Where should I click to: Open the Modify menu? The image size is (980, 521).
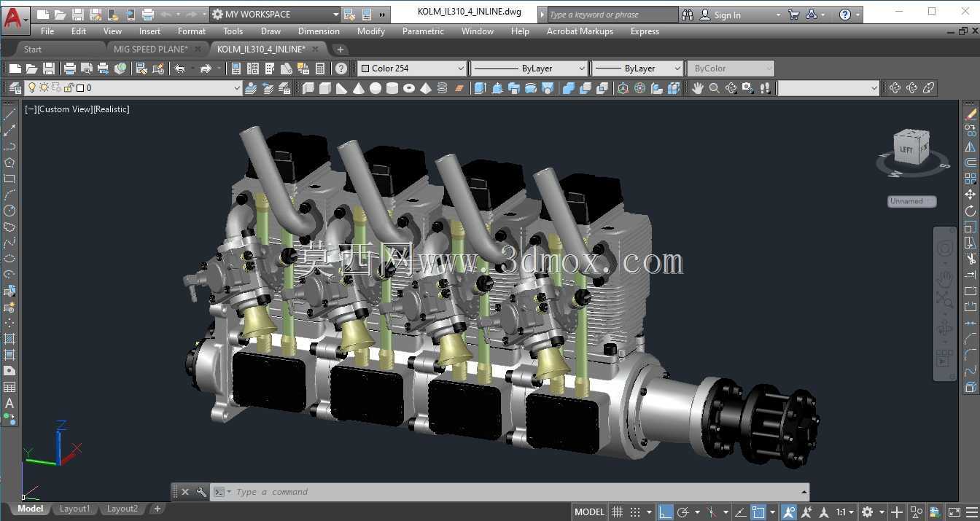coord(370,31)
